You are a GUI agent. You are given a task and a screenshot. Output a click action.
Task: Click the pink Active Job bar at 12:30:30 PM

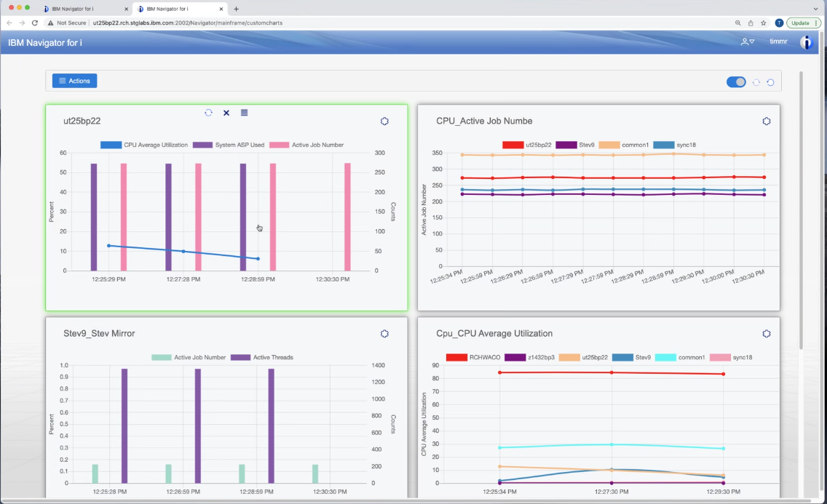pos(347,217)
